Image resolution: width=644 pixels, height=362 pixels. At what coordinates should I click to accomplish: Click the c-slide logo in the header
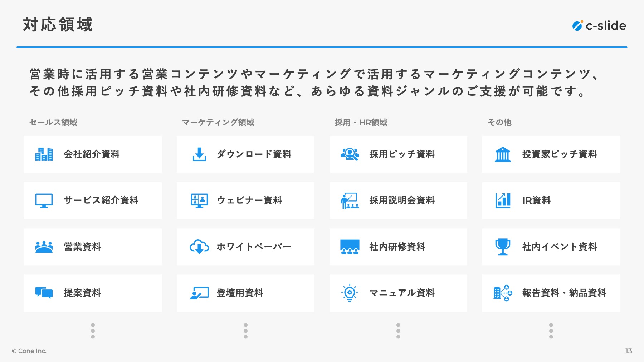599,26
